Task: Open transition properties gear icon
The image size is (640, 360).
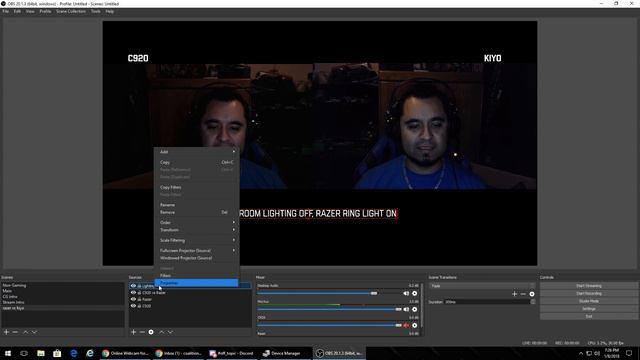Action: click(x=532, y=294)
